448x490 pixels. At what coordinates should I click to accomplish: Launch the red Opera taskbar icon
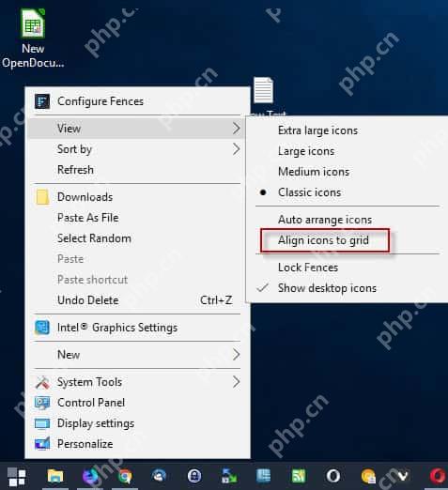point(438,476)
